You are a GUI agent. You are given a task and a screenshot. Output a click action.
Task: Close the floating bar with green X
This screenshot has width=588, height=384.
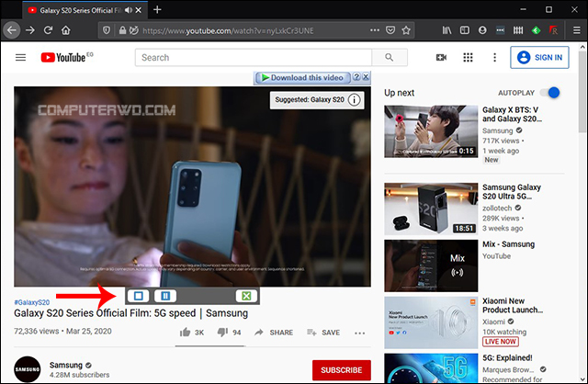246,296
